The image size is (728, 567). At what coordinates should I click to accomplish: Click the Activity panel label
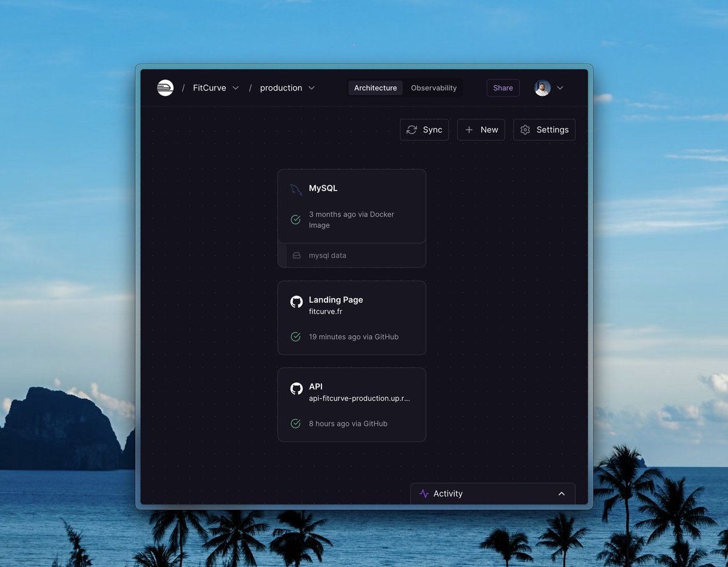pyautogui.click(x=448, y=494)
